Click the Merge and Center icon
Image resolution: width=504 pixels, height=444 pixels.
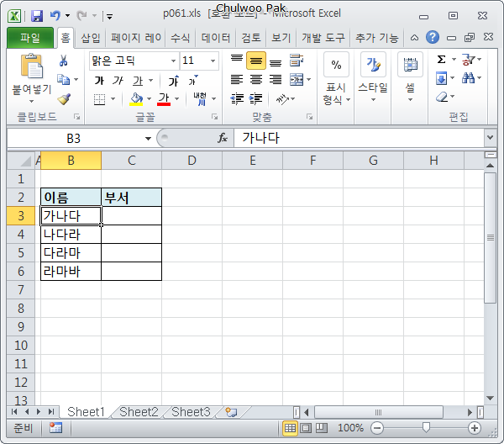pyautogui.click(x=296, y=80)
